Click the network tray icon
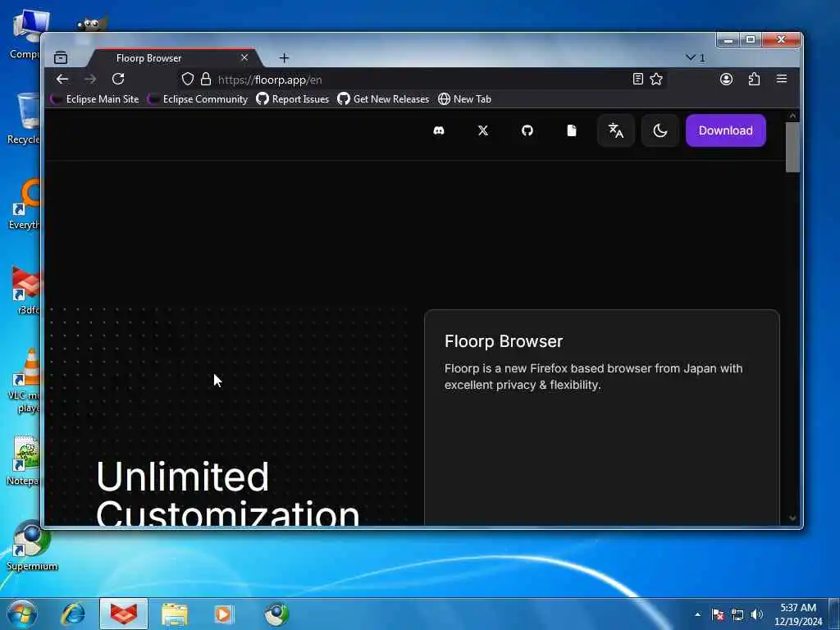 tap(737, 614)
